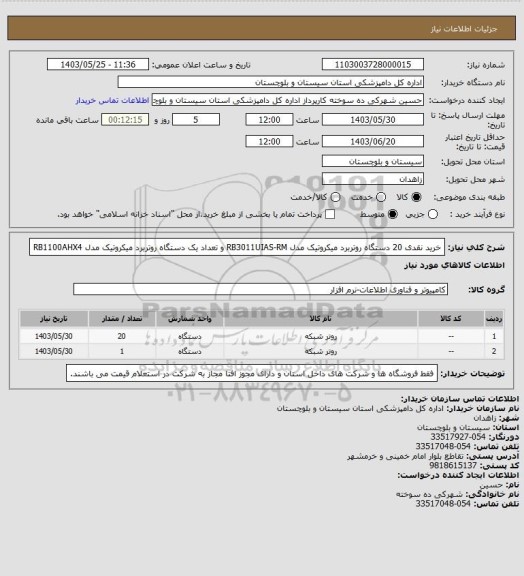Click the announcement date field 1403/05/25 - 11:36

coord(98,64)
